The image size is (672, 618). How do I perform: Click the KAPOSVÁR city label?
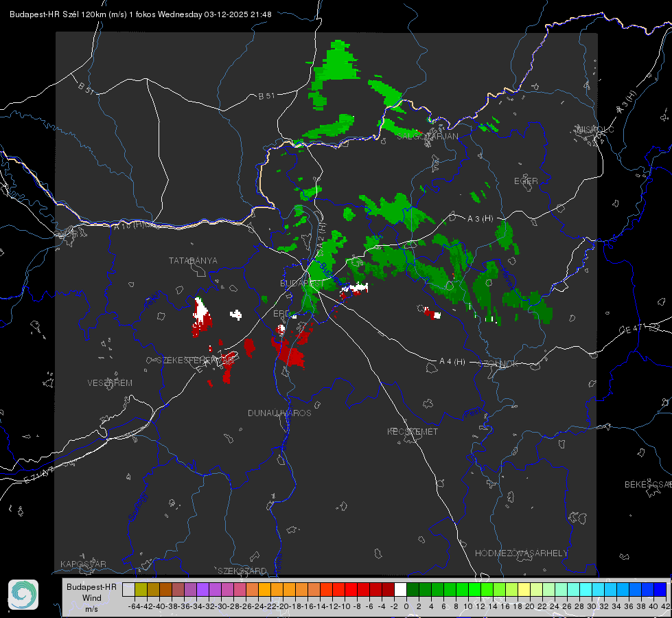click(83, 564)
